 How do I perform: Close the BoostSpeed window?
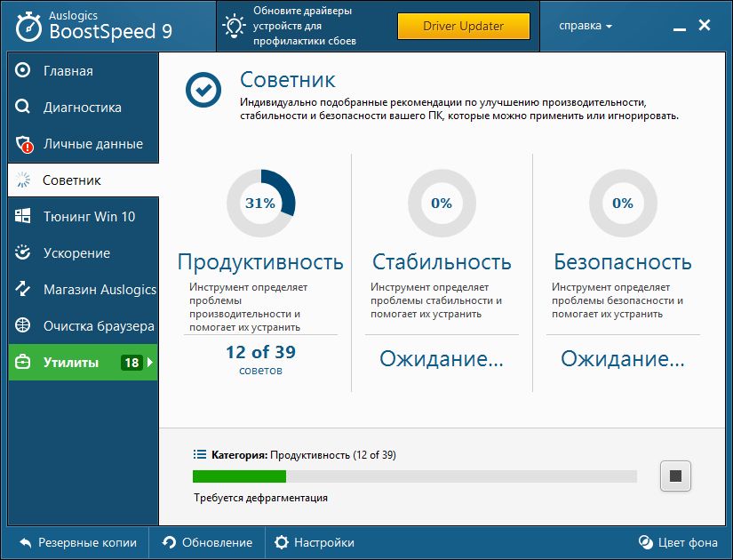pos(705,25)
